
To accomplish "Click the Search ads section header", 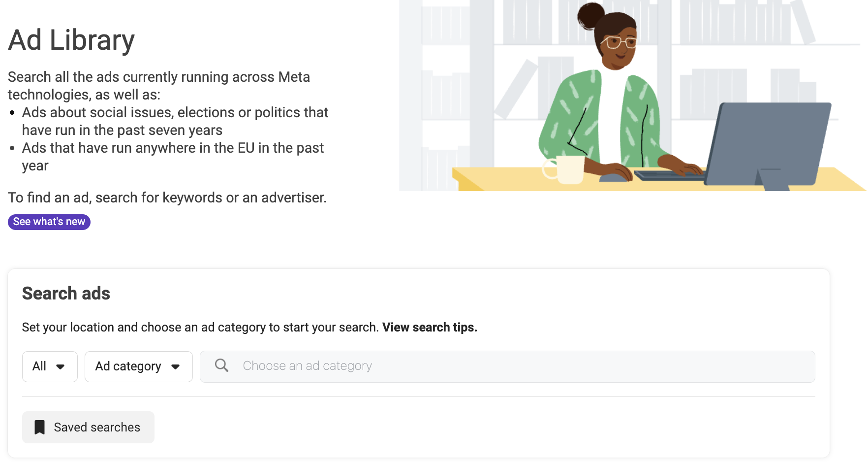I will (66, 293).
